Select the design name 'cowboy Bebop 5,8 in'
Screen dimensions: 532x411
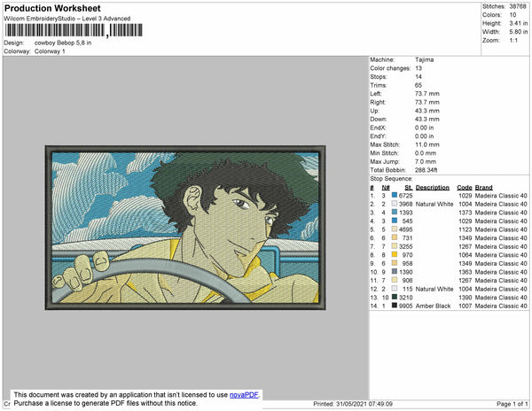click(x=63, y=43)
